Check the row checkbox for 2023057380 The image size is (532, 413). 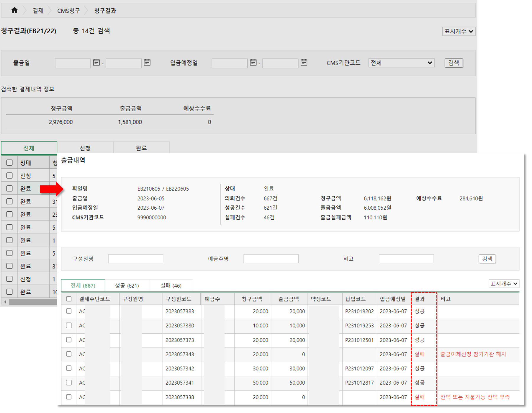(69, 325)
